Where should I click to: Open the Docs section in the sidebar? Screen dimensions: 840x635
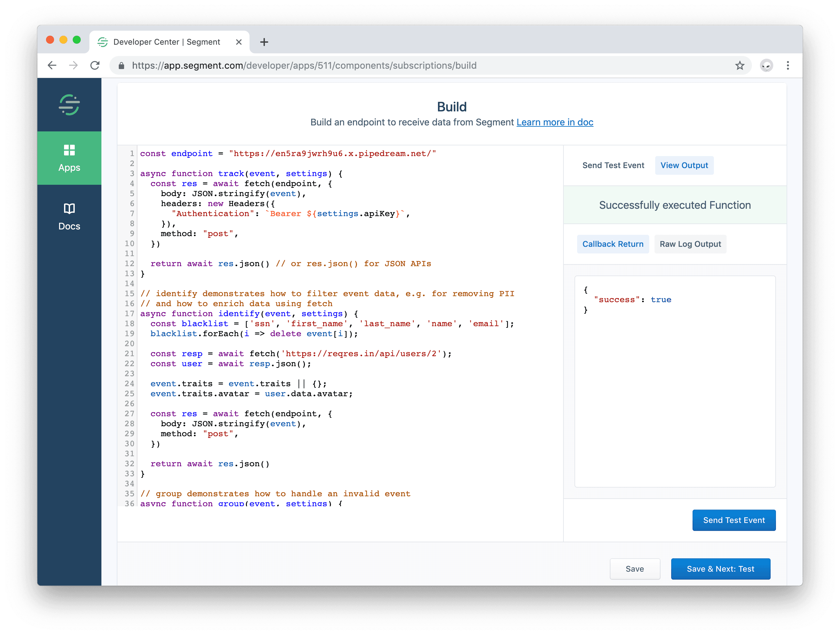point(69,216)
